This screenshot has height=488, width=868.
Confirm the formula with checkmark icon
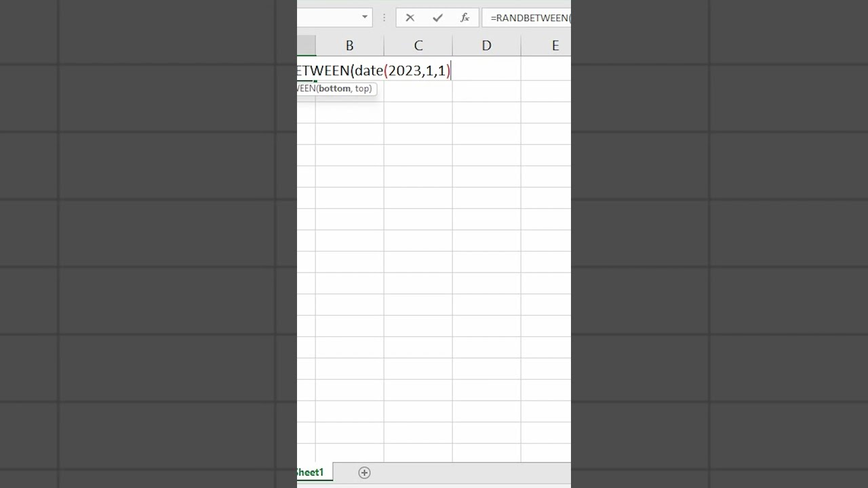[x=437, y=18]
